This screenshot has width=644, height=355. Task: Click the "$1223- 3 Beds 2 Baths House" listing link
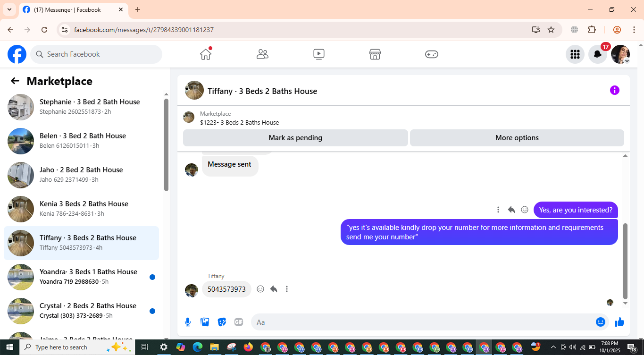click(239, 123)
